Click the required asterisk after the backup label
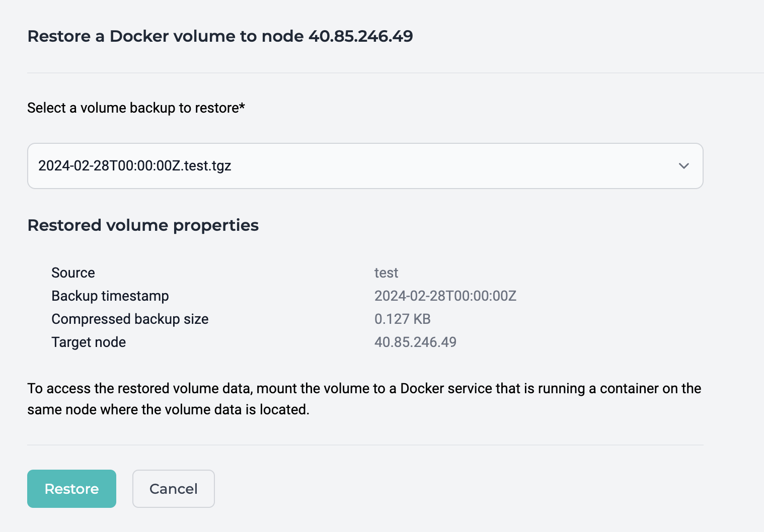Viewport: 764px width, 532px height. (242, 106)
